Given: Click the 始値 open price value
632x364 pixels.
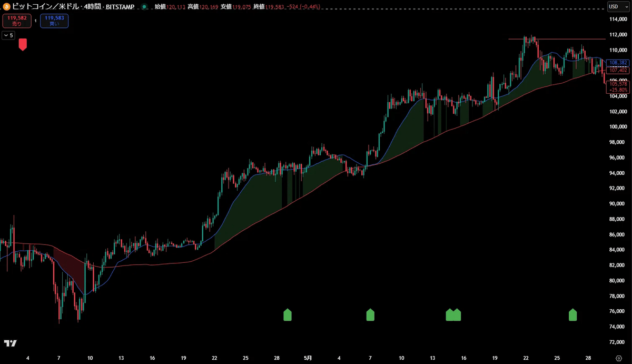Looking at the screenshot, I should click(175, 7).
